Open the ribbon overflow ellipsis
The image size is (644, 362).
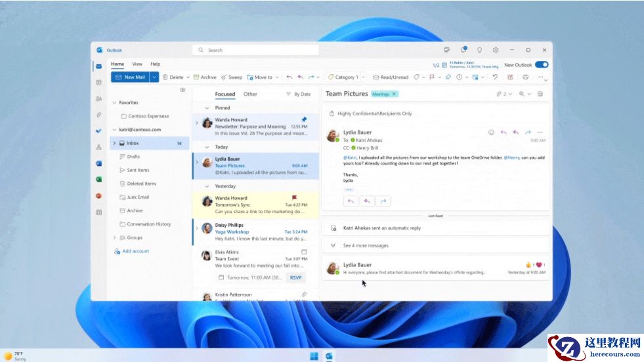coord(540,77)
